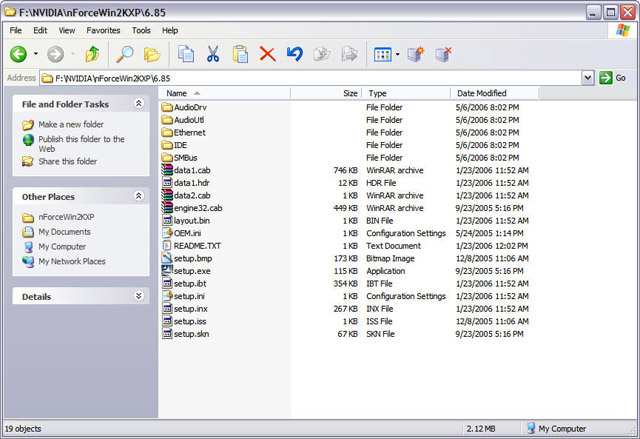Click Map Network Drive icon
Screen dimensions: 640x439
(x=416, y=54)
